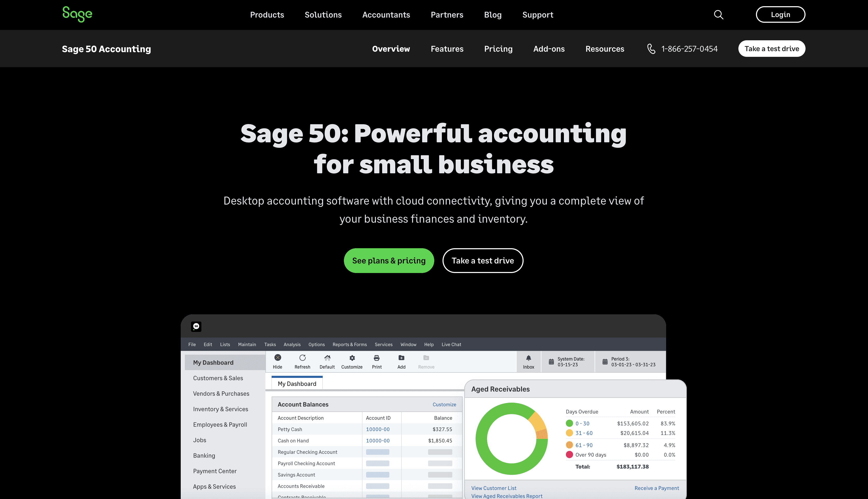Open the Analysis menu
This screenshot has height=499, width=868.
(292, 345)
